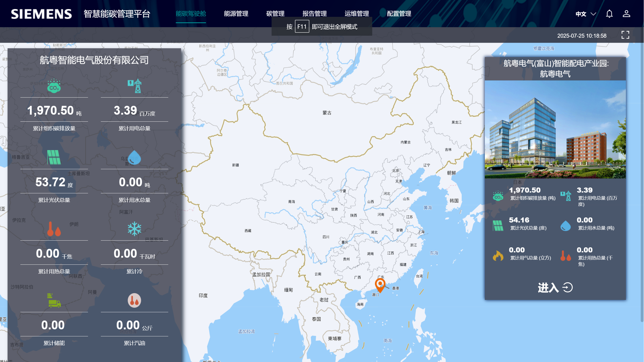Click the 新疆 label on the map
Image resolution: width=644 pixels, height=362 pixels.
click(x=236, y=165)
